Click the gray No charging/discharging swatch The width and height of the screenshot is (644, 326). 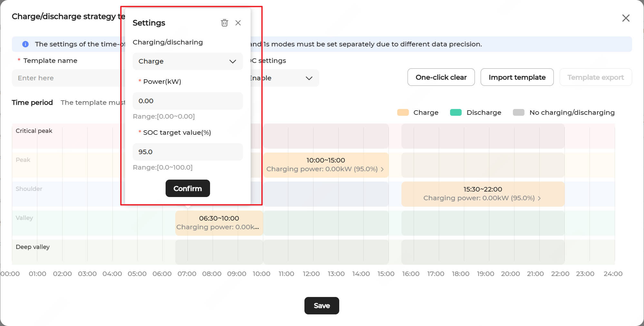tap(518, 113)
